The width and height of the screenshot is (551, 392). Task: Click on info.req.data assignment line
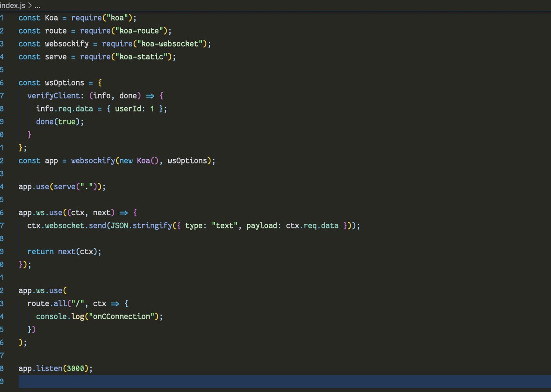click(101, 108)
